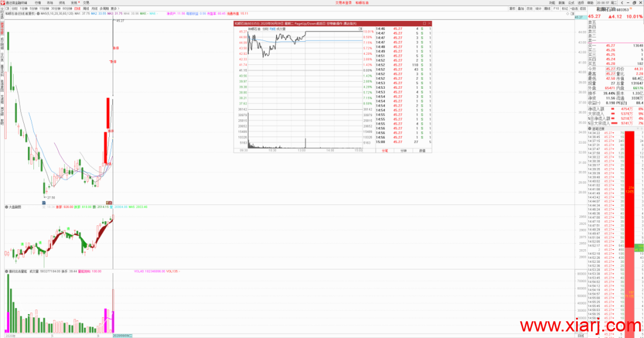Click the 画线 toolbar button
Image resolution: width=644 pixels, height=338 pixels.
click(x=547, y=8)
